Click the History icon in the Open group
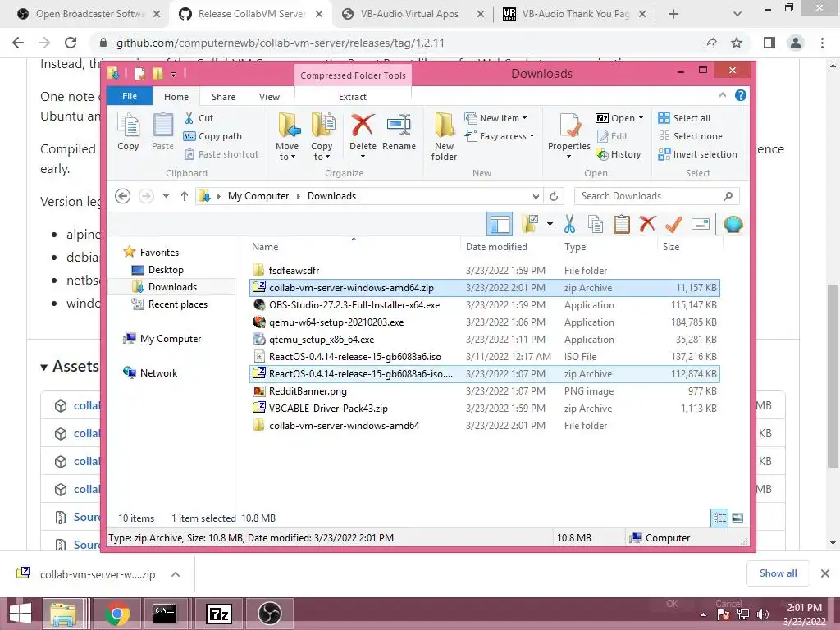840x630 pixels. click(x=602, y=154)
